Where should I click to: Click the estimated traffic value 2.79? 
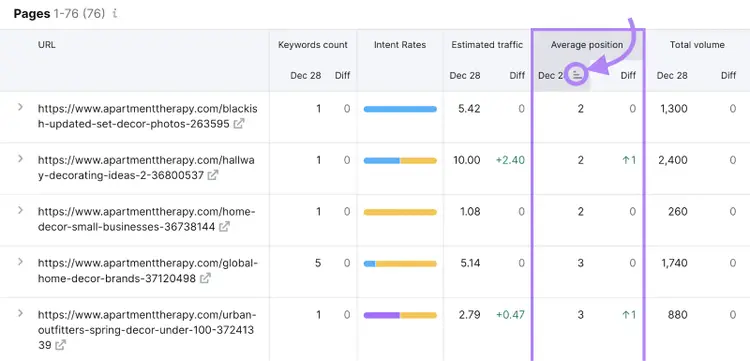(469, 315)
